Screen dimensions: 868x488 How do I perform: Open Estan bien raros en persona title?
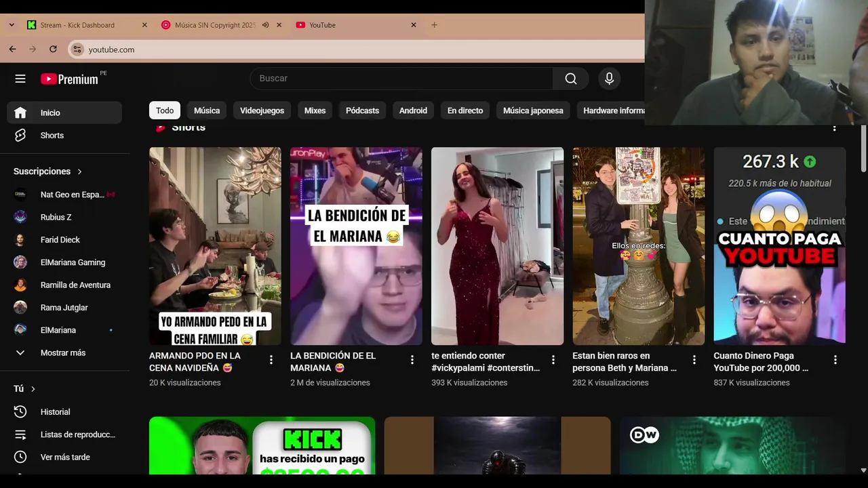click(x=625, y=361)
